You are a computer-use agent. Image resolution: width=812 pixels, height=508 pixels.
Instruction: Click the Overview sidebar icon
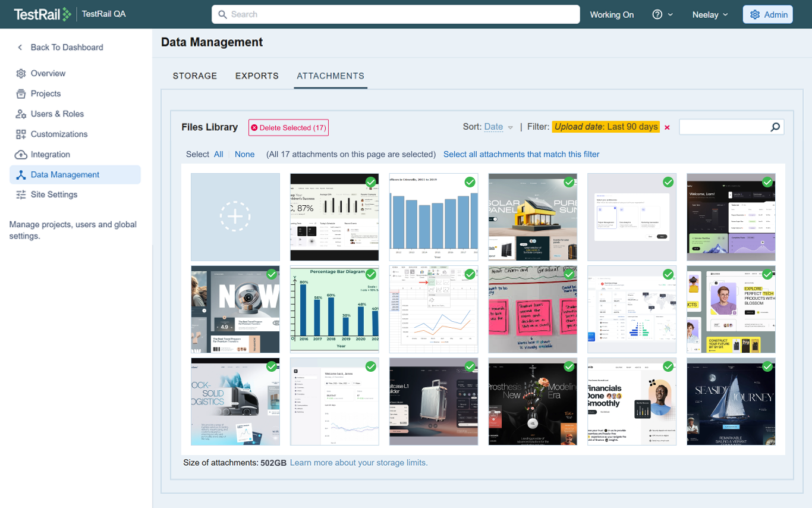[x=22, y=73]
